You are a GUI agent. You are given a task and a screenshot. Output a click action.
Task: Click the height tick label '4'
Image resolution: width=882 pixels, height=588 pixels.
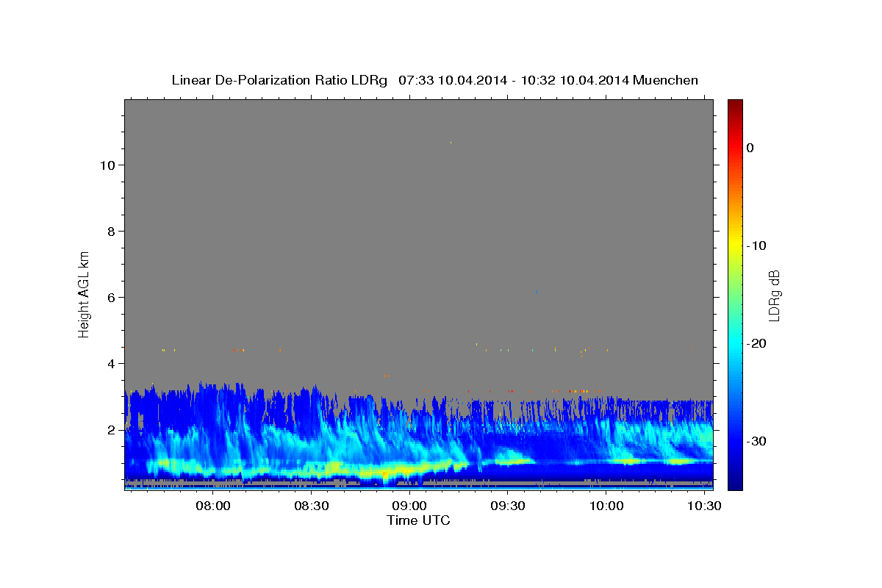click(111, 363)
